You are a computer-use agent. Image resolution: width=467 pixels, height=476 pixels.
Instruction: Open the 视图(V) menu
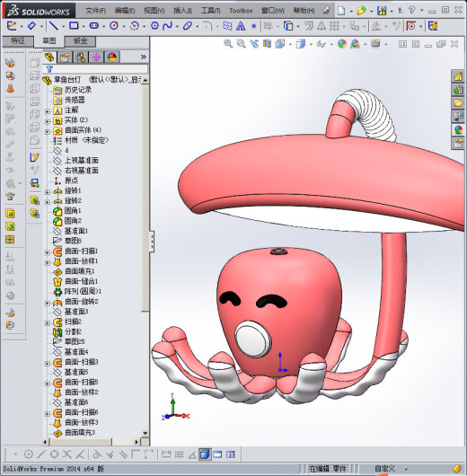point(154,11)
